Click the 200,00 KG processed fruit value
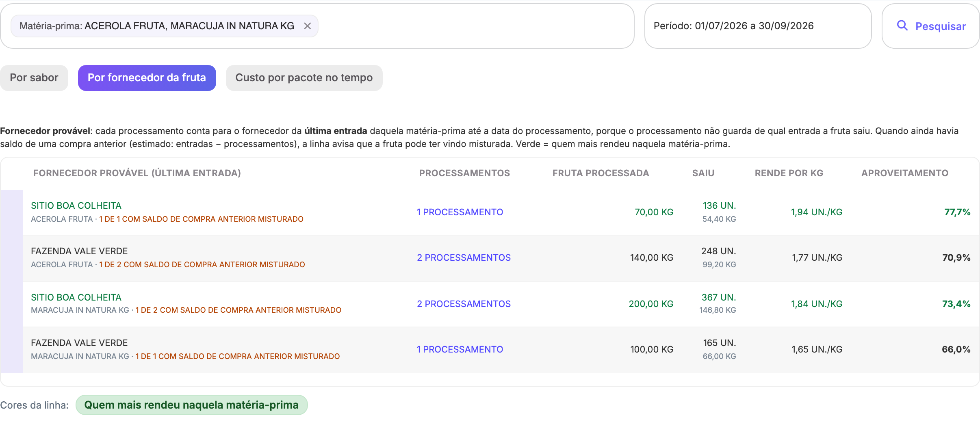The height and width of the screenshot is (435, 980). tap(651, 304)
